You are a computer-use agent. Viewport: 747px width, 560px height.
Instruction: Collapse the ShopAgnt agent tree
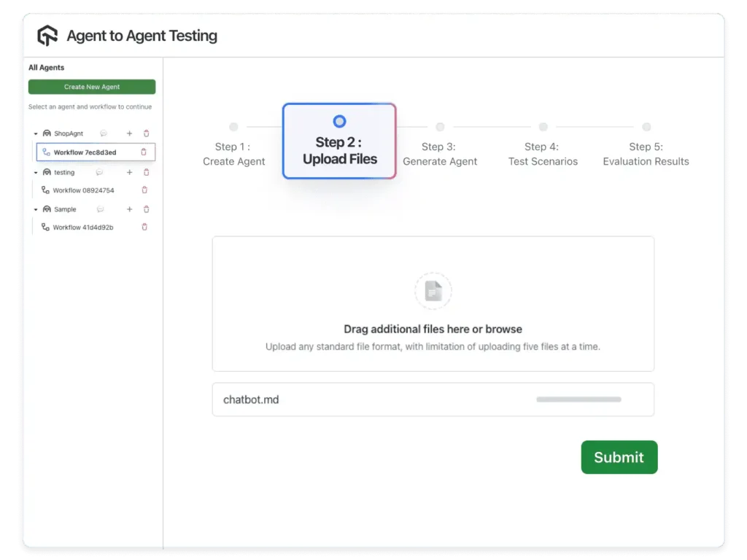pos(36,134)
